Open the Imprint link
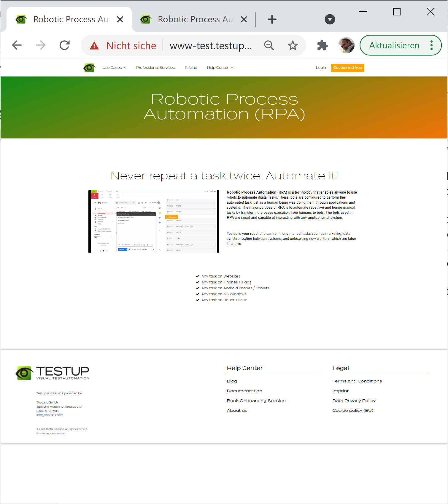This screenshot has height=504, width=448. tap(341, 391)
